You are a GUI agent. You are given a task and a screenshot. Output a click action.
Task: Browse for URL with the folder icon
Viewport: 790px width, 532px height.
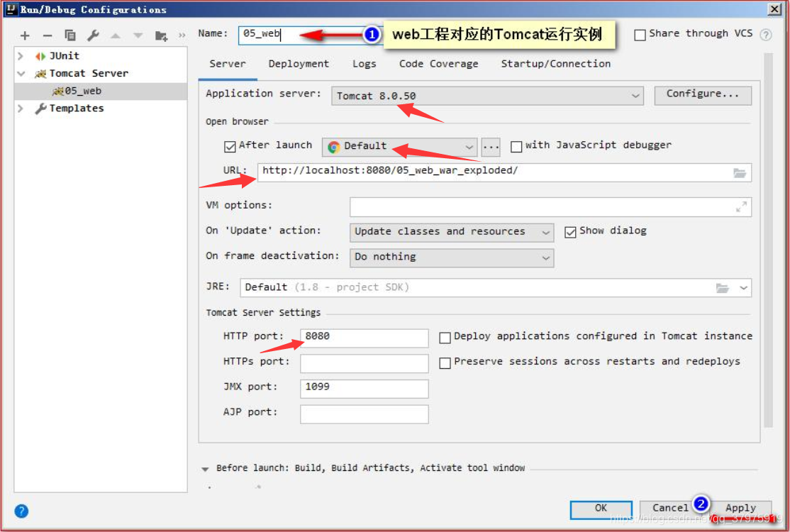pyautogui.click(x=739, y=173)
